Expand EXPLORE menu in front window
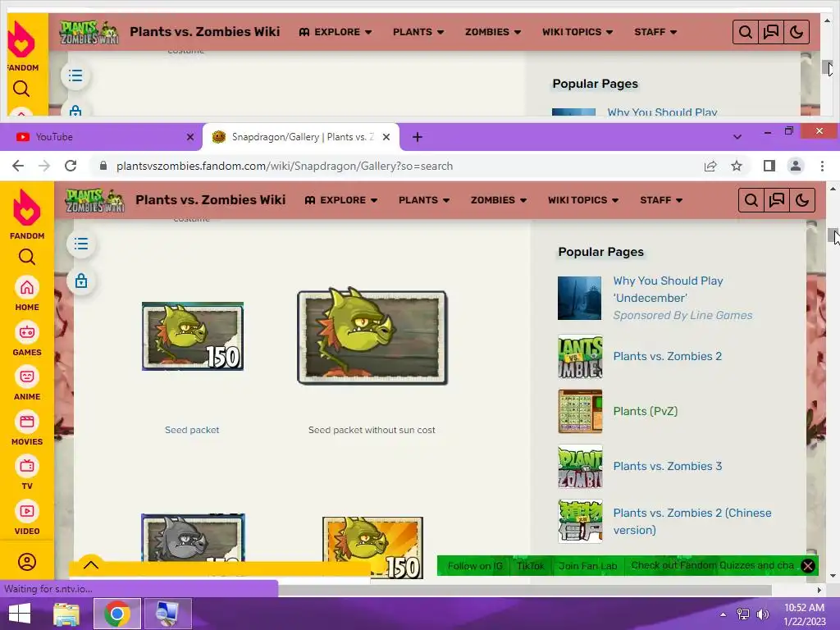Image resolution: width=840 pixels, height=630 pixels. 341,200
